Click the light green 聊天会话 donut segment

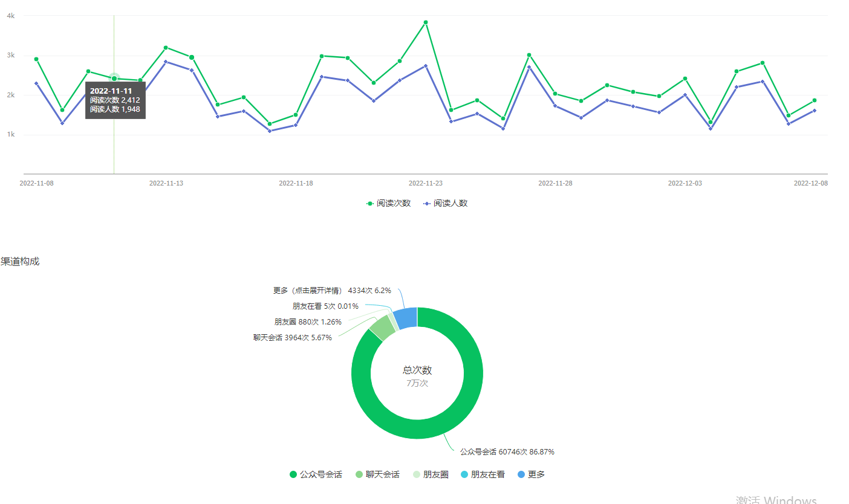[x=383, y=327]
